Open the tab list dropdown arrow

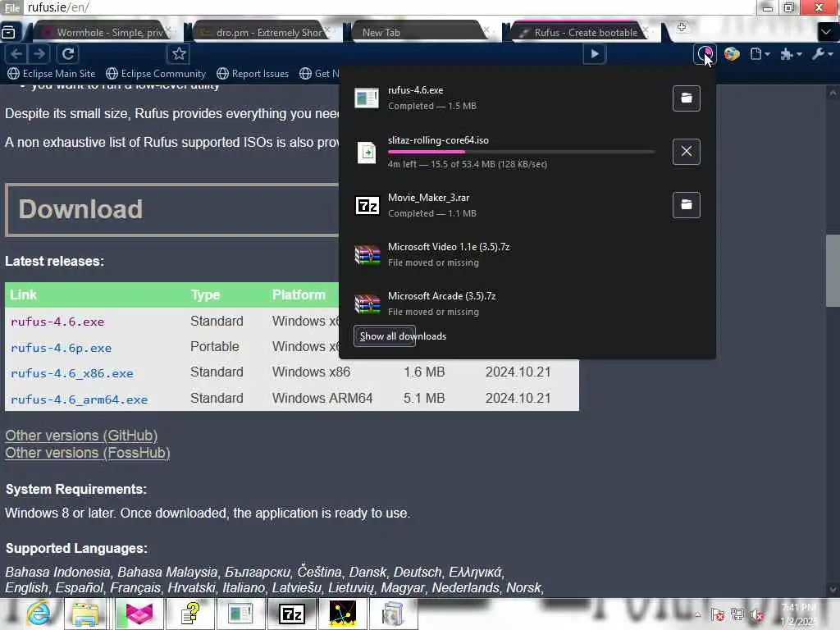coord(825,32)
